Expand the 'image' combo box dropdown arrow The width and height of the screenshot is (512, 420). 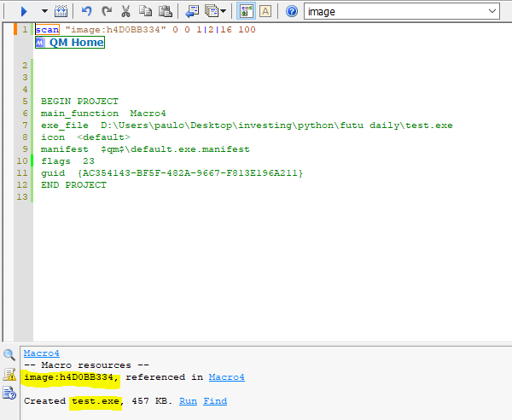click(492, 11)
